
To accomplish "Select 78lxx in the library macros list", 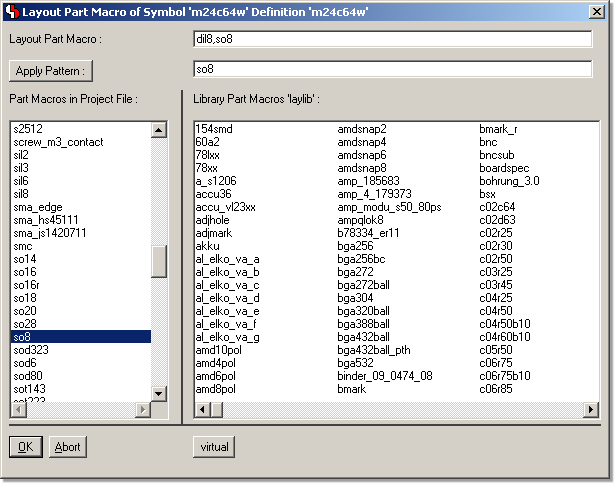I will [207, 155].
